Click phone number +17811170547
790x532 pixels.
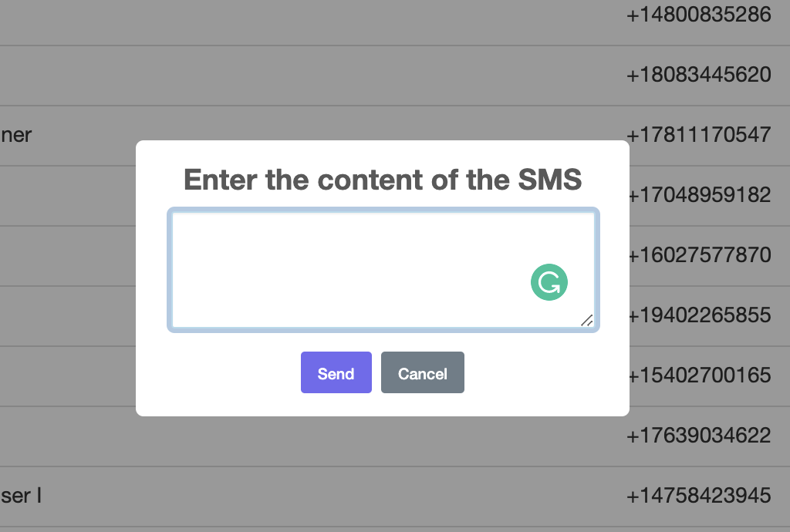699,135
